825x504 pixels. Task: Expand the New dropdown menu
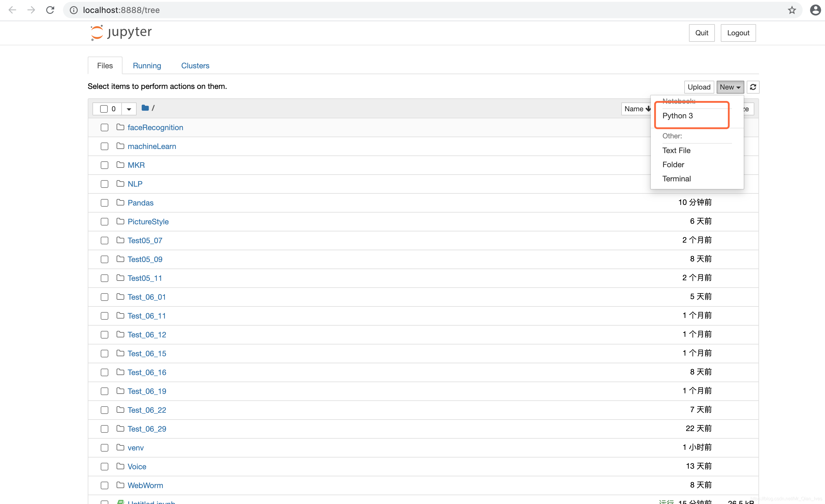point(729,87)
